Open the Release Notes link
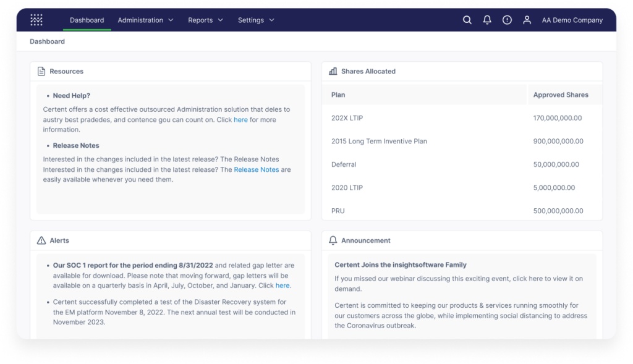 256,169
